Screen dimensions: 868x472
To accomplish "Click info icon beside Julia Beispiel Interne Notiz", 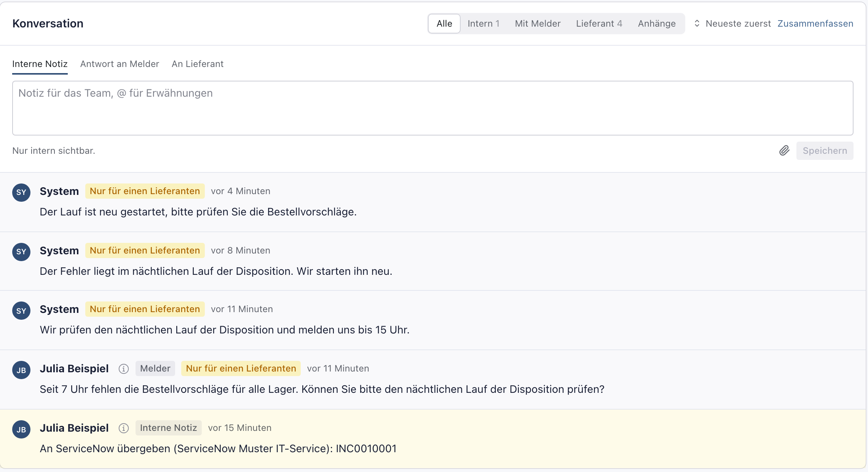I will tap(124, 428).
